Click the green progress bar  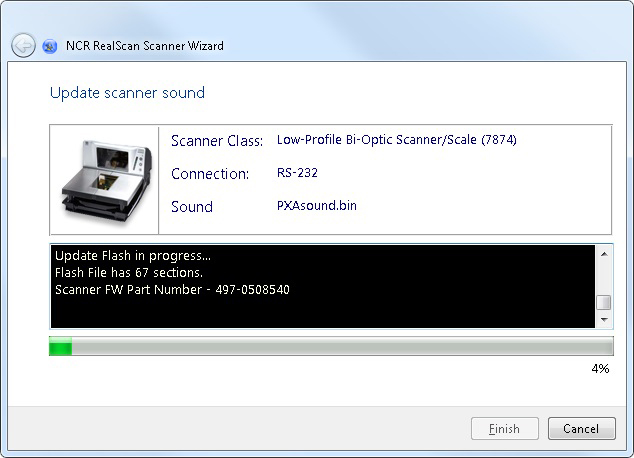[331, 347]
